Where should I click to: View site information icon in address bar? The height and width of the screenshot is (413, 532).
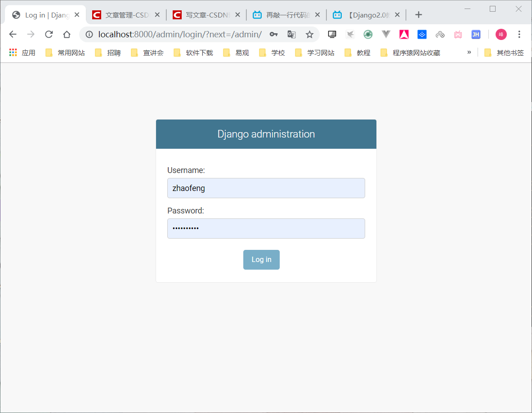(89, 34)
